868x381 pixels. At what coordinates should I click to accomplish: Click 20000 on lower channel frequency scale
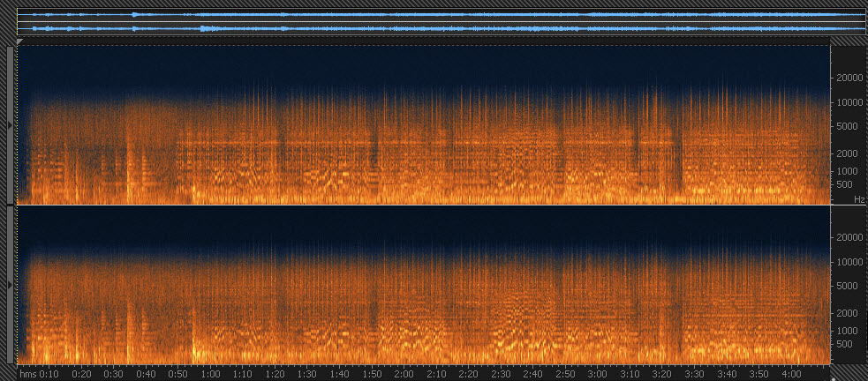849,237
